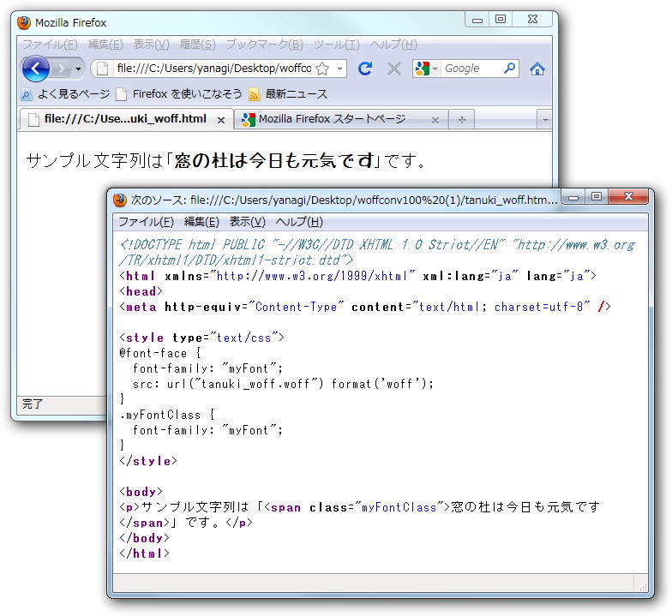Minimize the source viewer window
The image size is (672, 616).
(x=574, y=197)
